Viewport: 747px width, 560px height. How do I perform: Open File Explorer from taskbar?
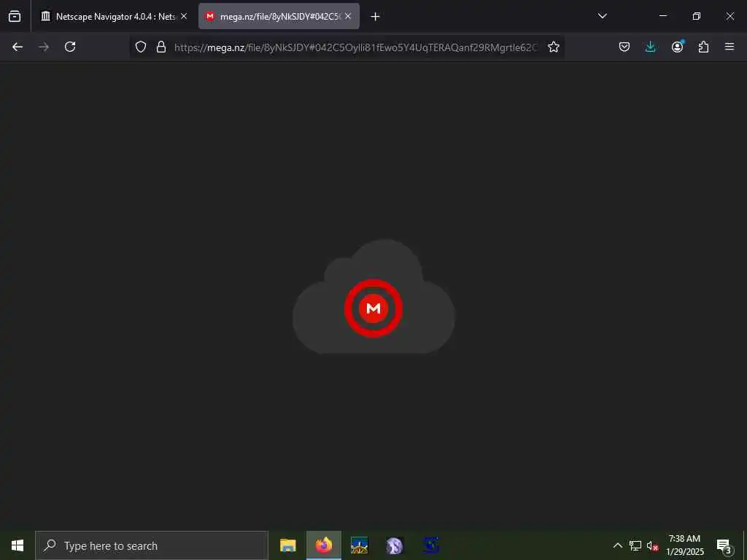(x=287, y=545)
